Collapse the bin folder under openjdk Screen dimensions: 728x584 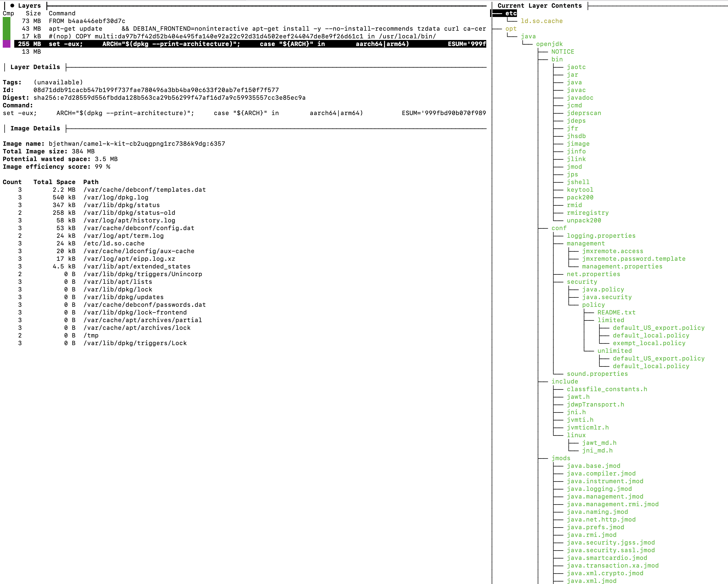click(557, 59)
